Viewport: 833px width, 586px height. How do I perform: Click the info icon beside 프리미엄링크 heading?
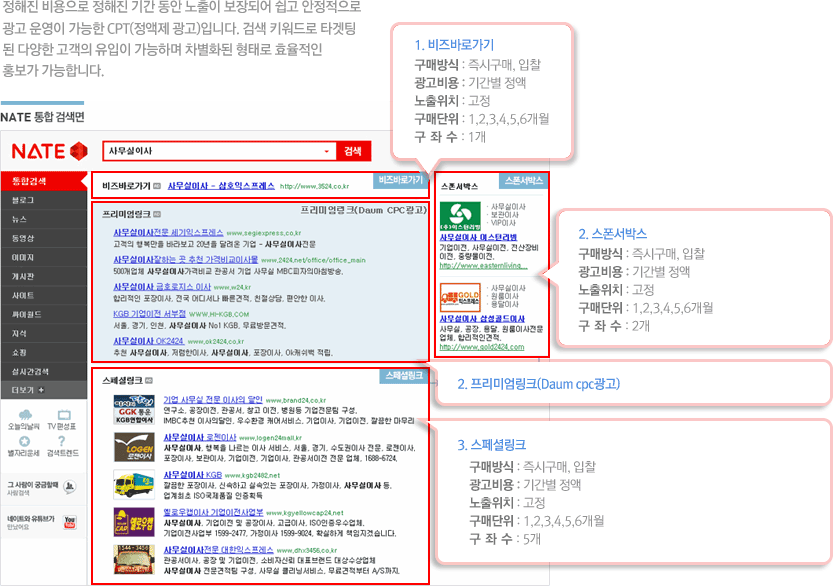click(157, 214)
